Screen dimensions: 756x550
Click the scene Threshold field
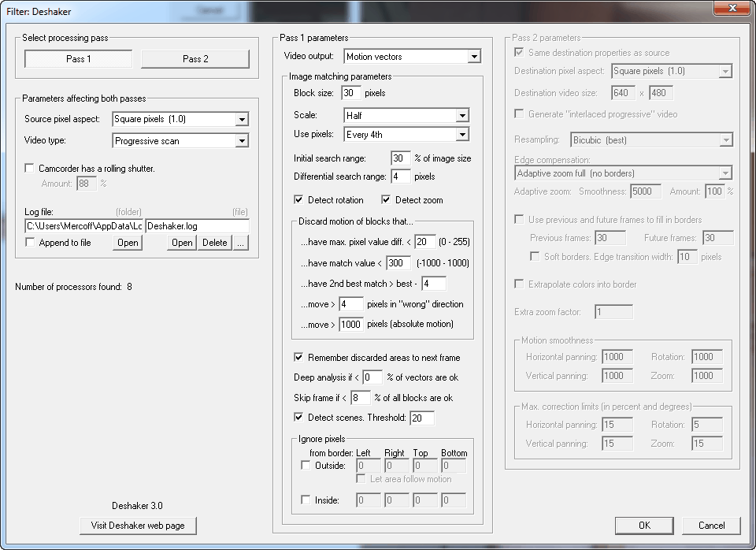click(x=422, y=418)
